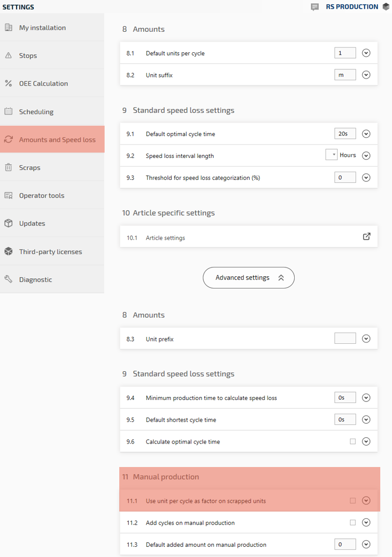Viewport: 392px width, 557px height.
Task: Enable Calculate optimal cycle time checkbox
Action: click(x=353, y=442)
